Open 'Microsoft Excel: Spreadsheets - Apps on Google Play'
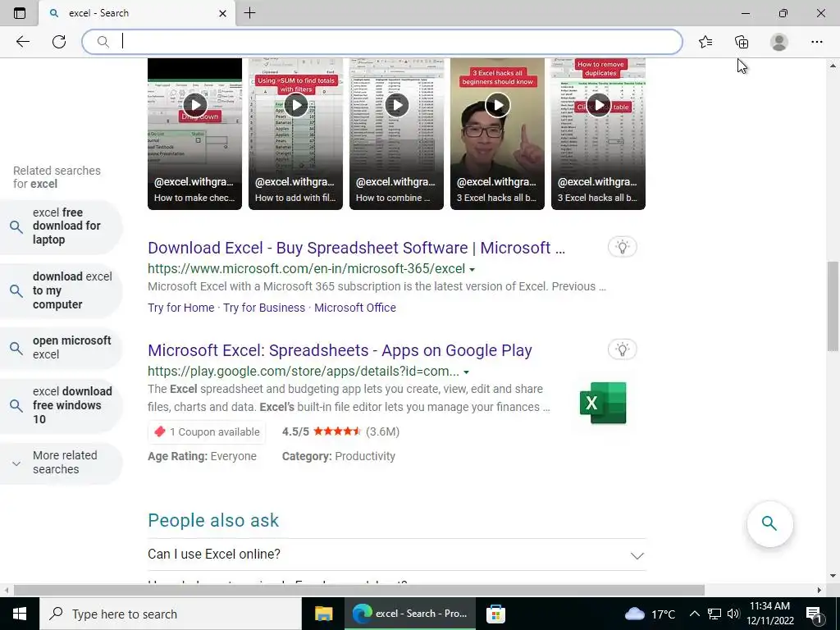The width and height of the screenshot is (840, 630). click(340, 350)
